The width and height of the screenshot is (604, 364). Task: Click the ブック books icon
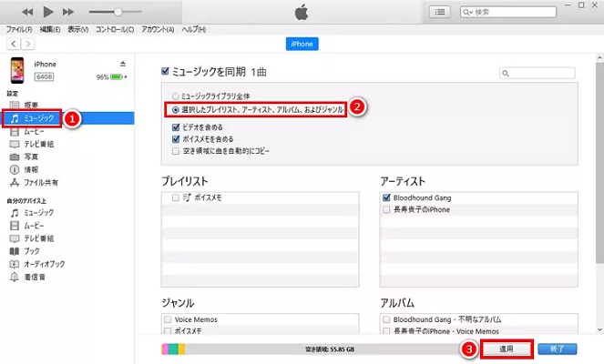point(15,251)
